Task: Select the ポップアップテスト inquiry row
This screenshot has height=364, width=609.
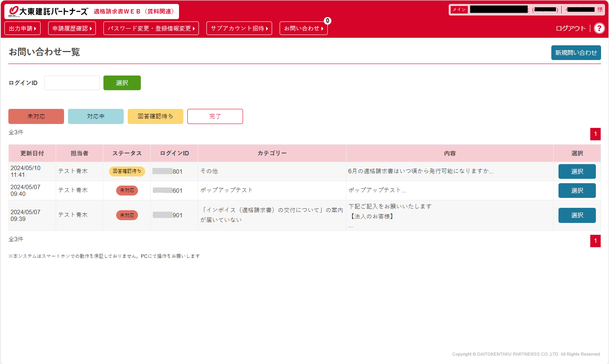Action: pyautogui.click(x=577, y=190)
